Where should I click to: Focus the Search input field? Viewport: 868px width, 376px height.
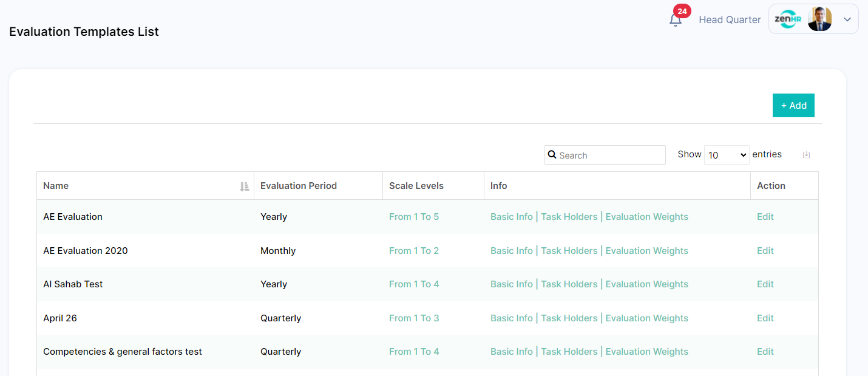[x=605, y=155]
